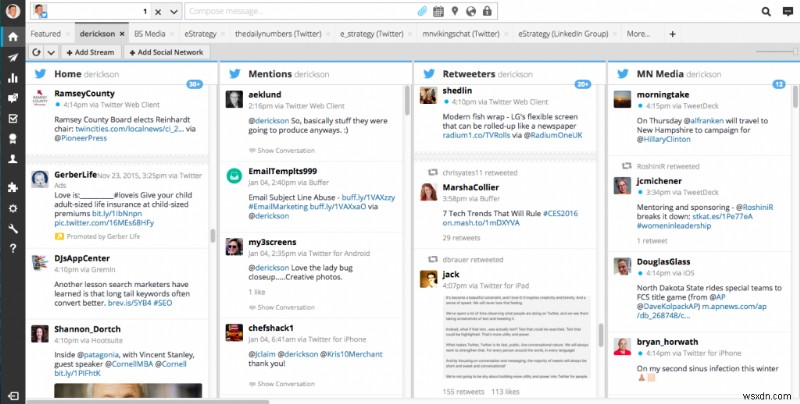Open the #womeninleadership hashtag
Screen dimensions: 800x404
tap(673, 225)
